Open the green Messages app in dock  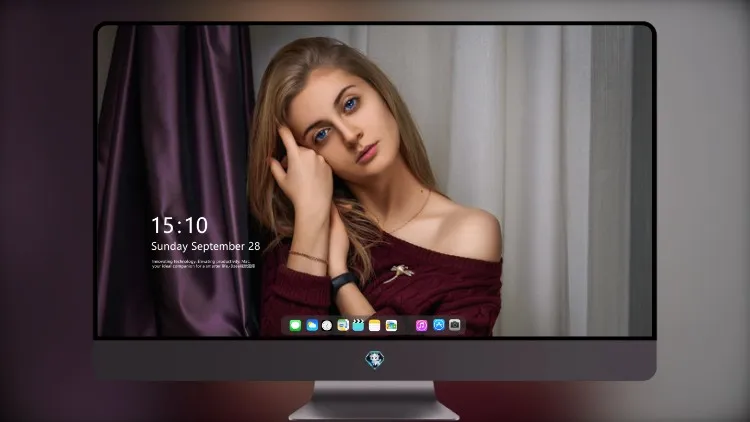point(295,325)
